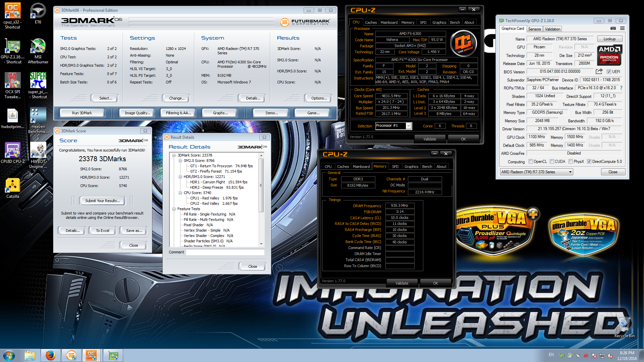This screenshot has height=362, width=644.
Task: Open Bench tab in upper CPU-Z
Action: (455, 22)
